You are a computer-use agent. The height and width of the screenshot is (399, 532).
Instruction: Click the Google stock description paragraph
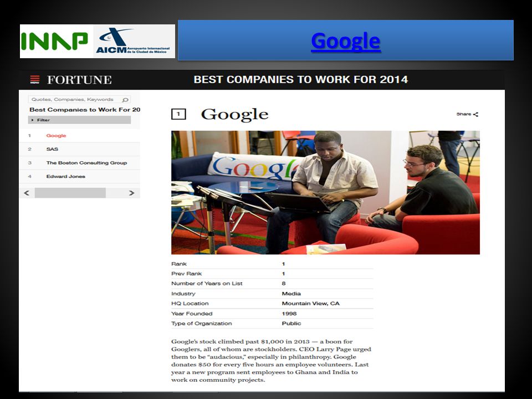[x=271, y=361]
